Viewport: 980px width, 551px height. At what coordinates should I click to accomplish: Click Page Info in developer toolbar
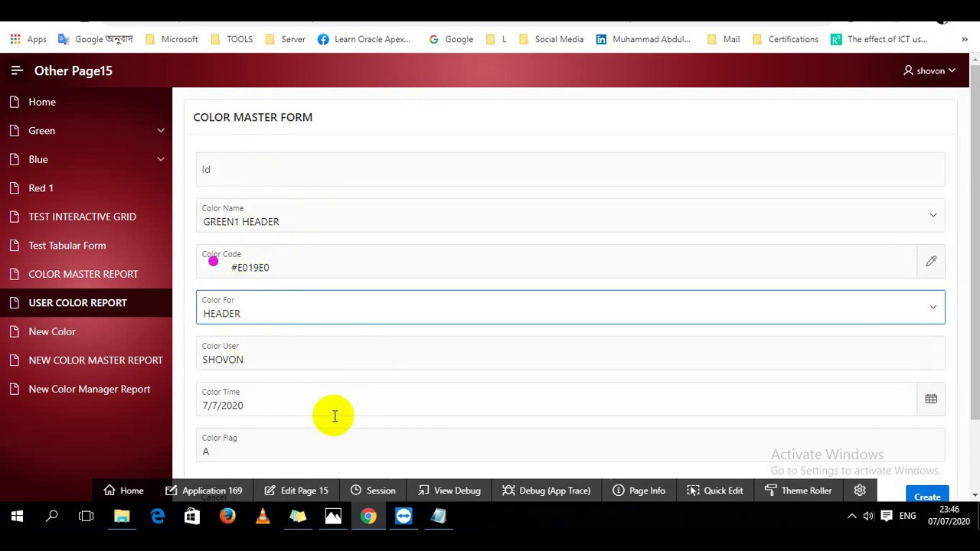pos(639,491)
